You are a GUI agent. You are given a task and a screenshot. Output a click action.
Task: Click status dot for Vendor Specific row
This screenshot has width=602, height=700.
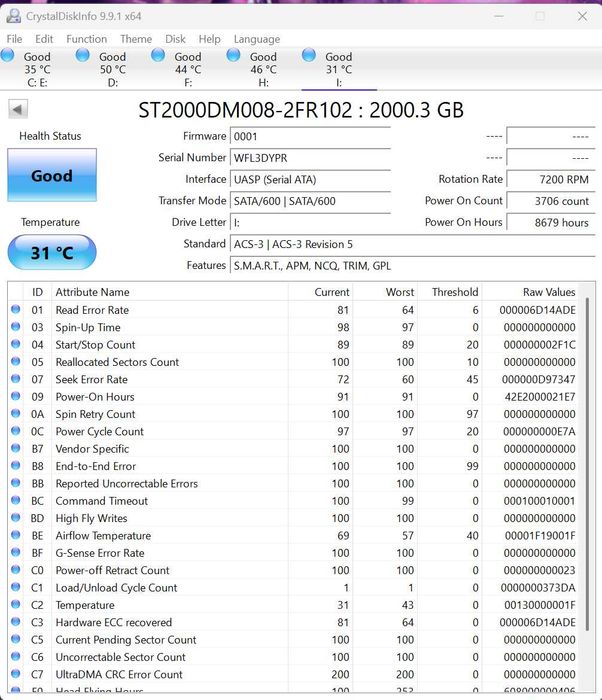(16, 448)
